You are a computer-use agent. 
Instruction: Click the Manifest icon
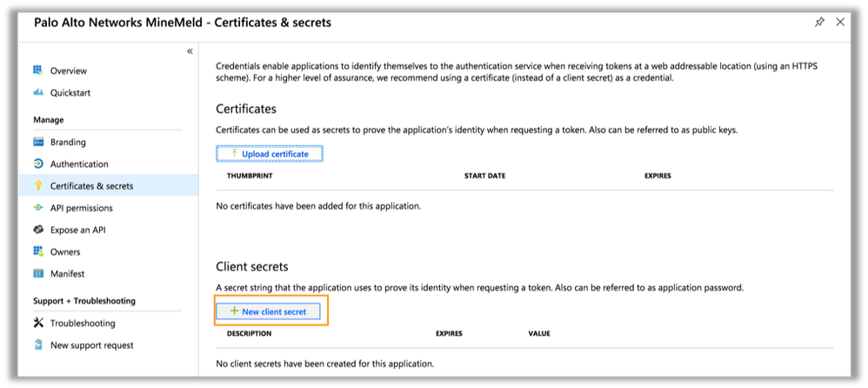(38, 274)
